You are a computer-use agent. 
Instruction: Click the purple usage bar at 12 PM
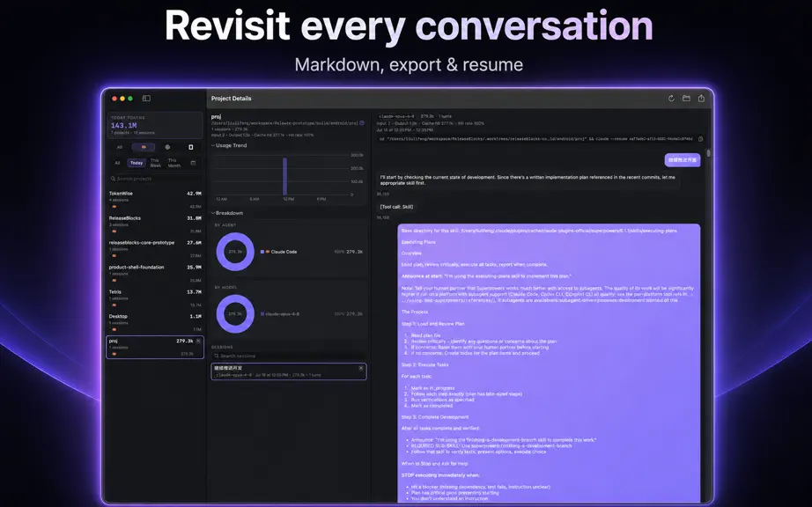(284, 176)
